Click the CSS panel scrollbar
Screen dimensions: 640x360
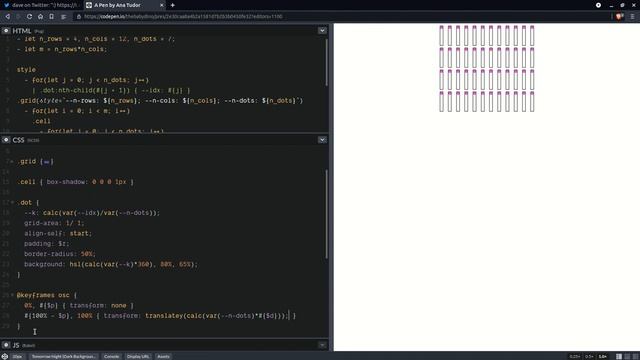point(327,213)
